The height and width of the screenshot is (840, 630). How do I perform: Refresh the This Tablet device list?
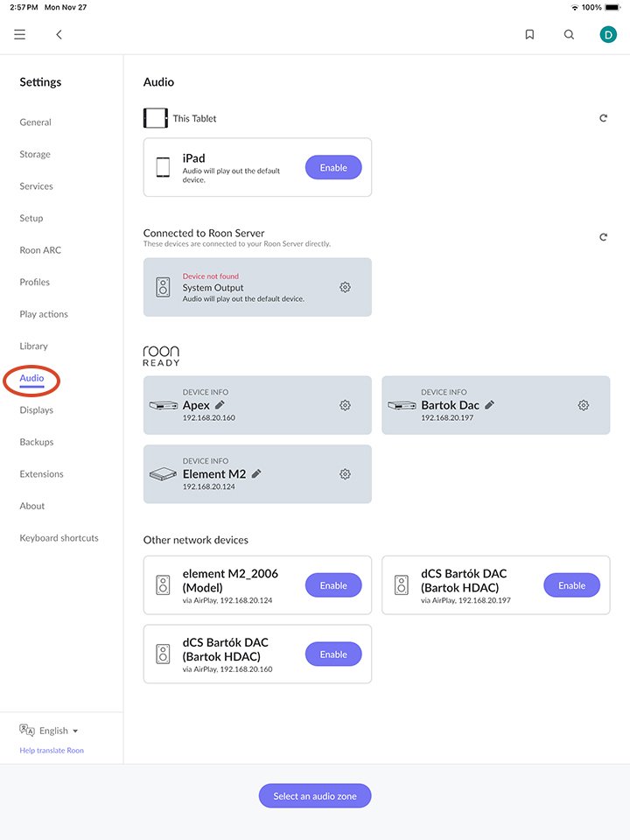pyautogui.click(x=603, y=117)
